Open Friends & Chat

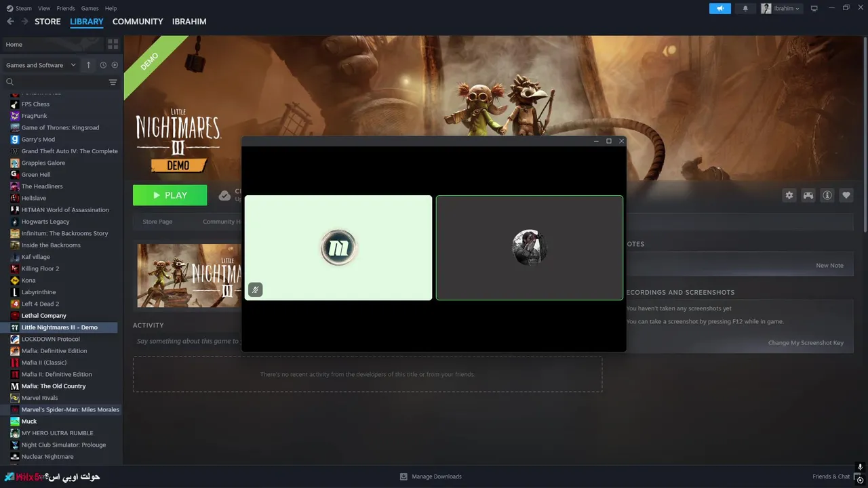831,476
